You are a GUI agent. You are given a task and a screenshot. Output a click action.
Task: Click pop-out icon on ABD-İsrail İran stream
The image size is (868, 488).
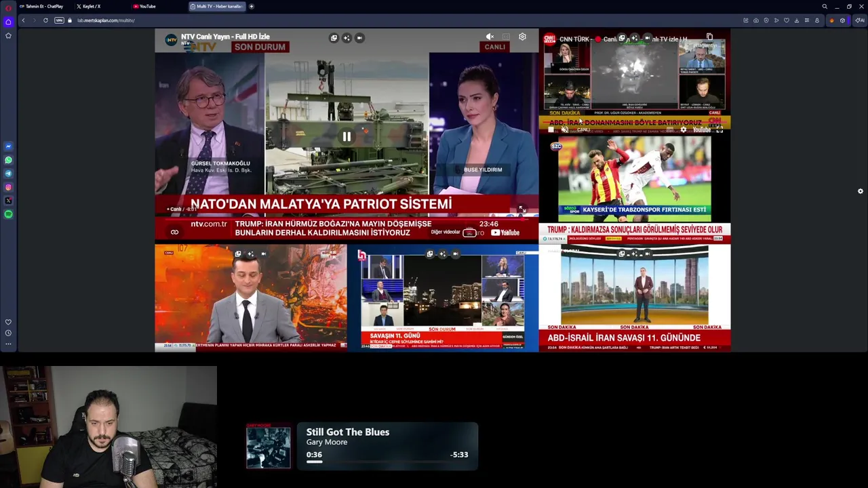[622, 254]
